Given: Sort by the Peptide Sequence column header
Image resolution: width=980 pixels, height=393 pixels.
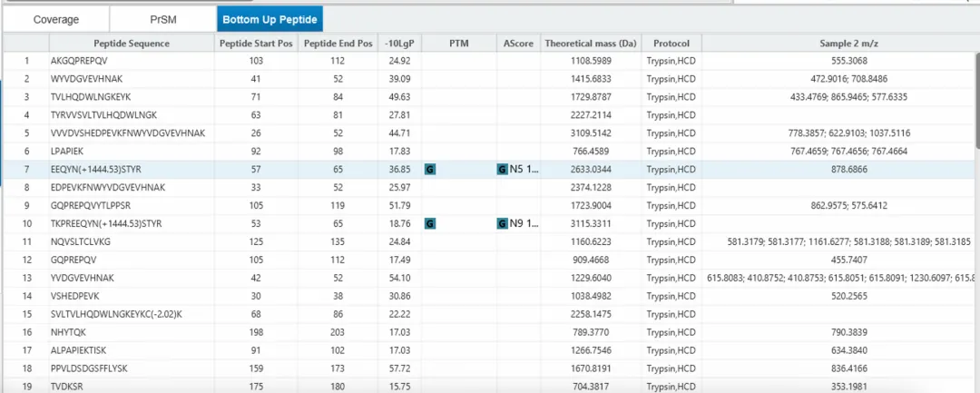Looking at the screenshot, I should click(132, 44).
